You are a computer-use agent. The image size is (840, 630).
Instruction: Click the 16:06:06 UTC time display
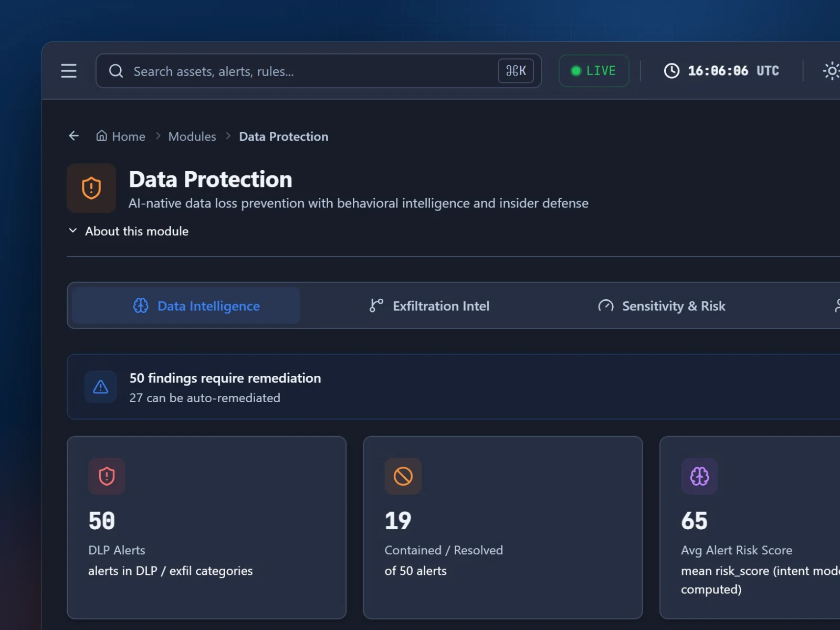point(733,71)
